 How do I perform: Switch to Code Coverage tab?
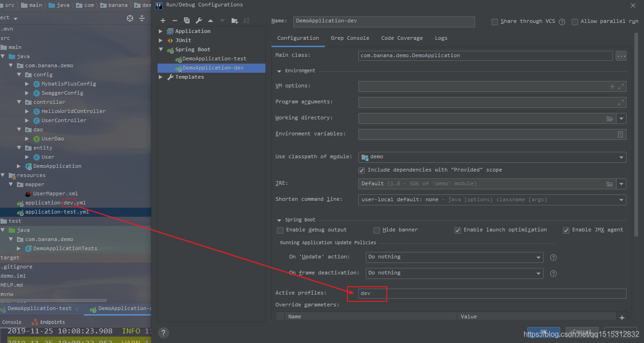(402, 38)
